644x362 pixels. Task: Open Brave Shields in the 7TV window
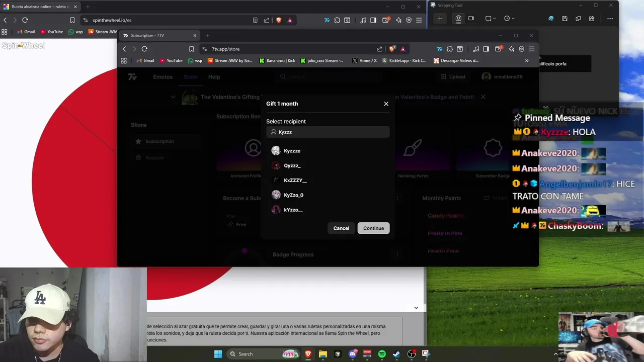coord(392,49)
